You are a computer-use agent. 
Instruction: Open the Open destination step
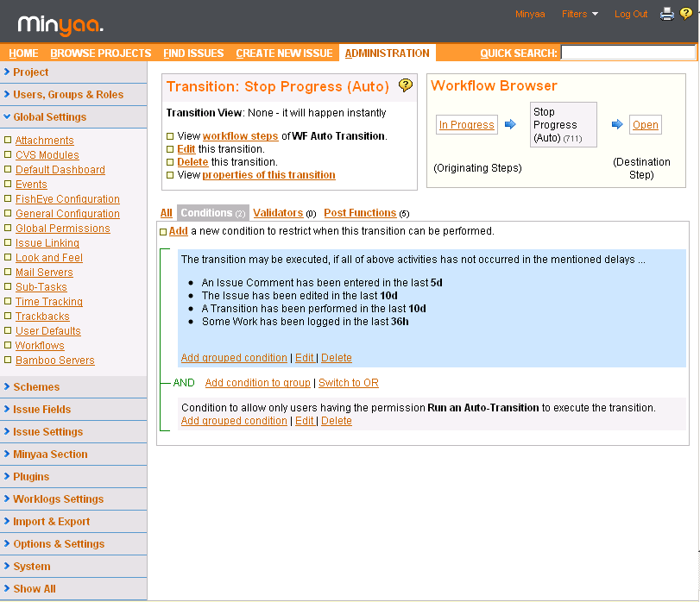point(646,124)
